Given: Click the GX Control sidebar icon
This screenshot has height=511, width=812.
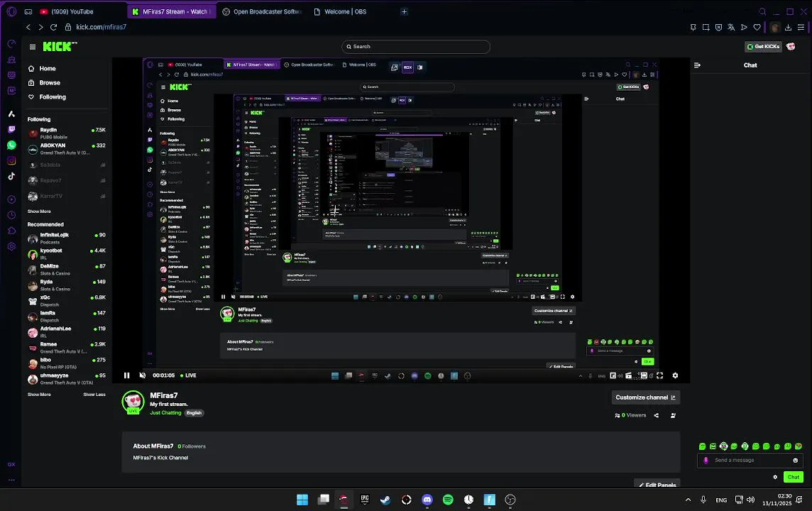Looking at the screenshot, I should tap(11, 43).
